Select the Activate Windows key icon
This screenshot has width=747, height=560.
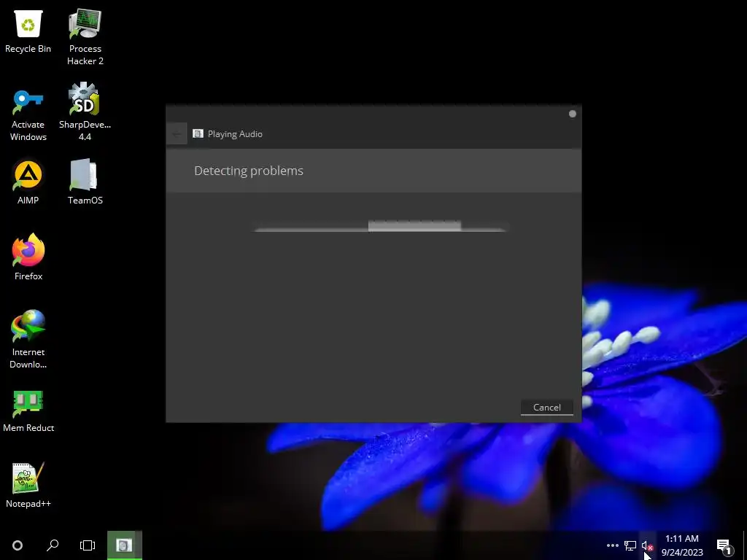pos(28,101)
